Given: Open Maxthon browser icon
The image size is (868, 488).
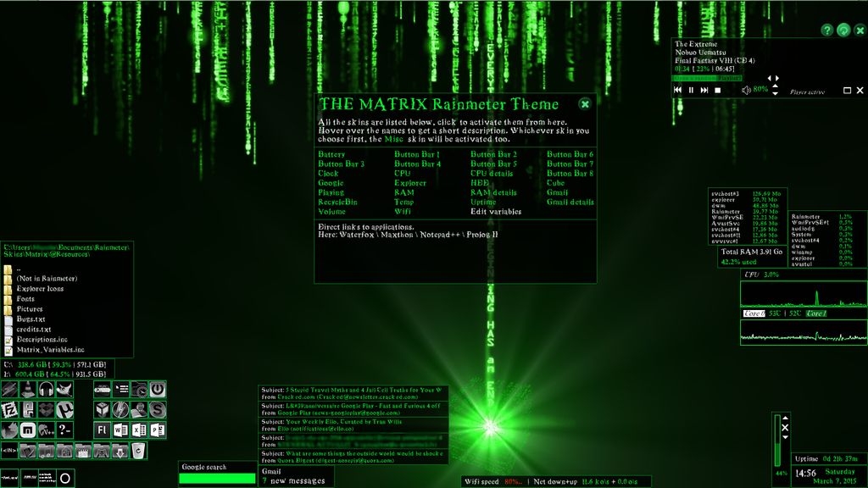Looking at the screenshot, I should pyautogui.click(x=28, y=430).
